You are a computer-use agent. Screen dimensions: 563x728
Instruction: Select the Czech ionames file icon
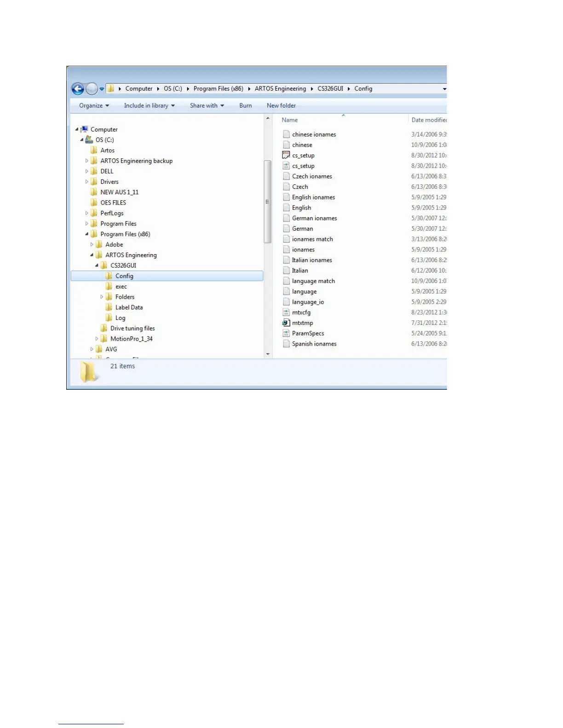point(286,176)
